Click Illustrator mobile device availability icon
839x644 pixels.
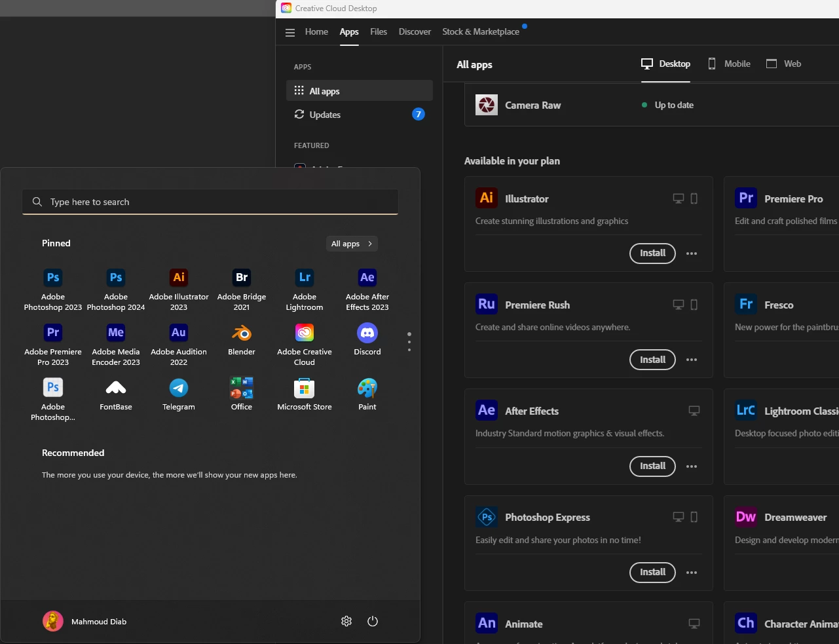pyautogui.click(x=694, y=199)
